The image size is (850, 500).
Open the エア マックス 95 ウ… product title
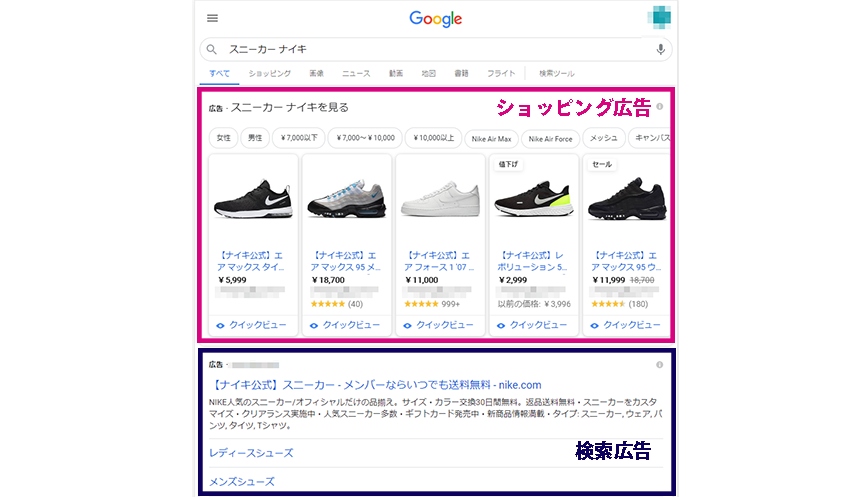626,261
